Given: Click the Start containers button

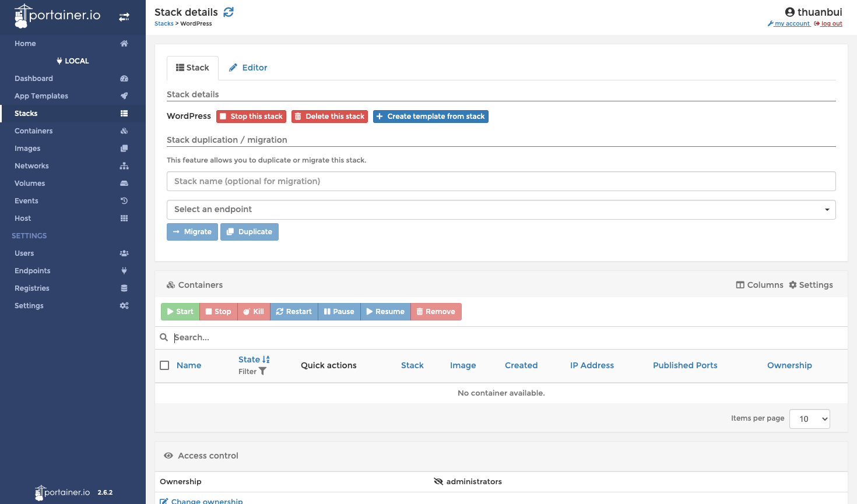Looking at the screenshot, I should tap(180, 312).
